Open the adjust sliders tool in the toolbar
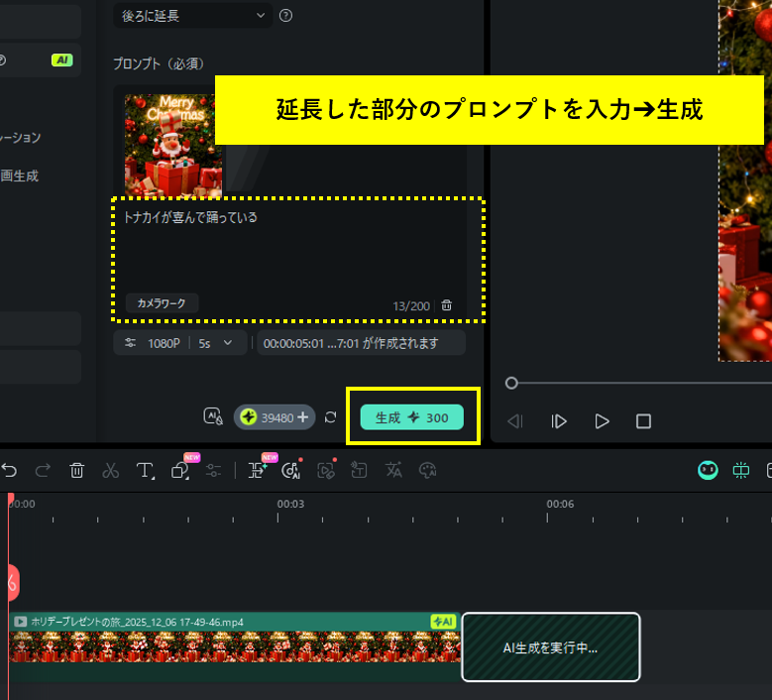Viewport: 772px width, 700px height. (213, 470)
